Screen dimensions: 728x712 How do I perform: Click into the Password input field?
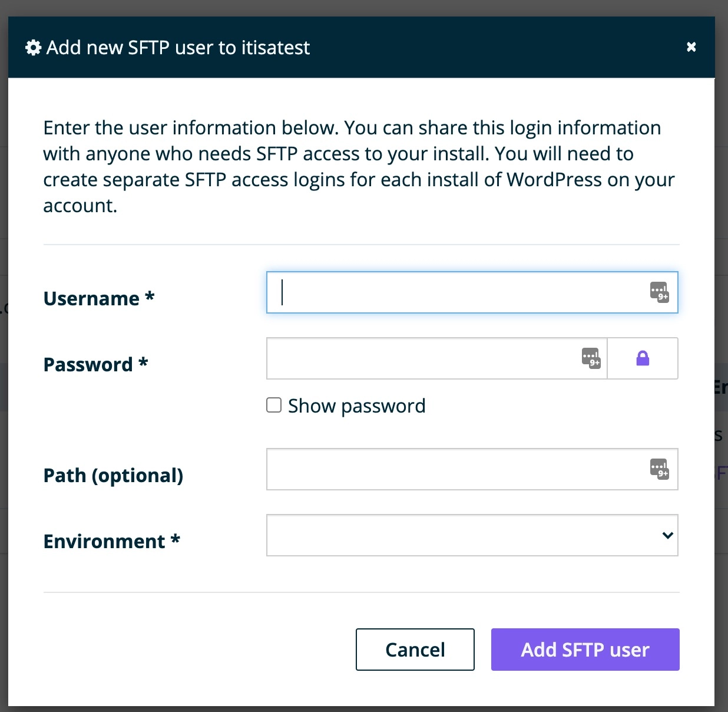click(x=436, y=358)
